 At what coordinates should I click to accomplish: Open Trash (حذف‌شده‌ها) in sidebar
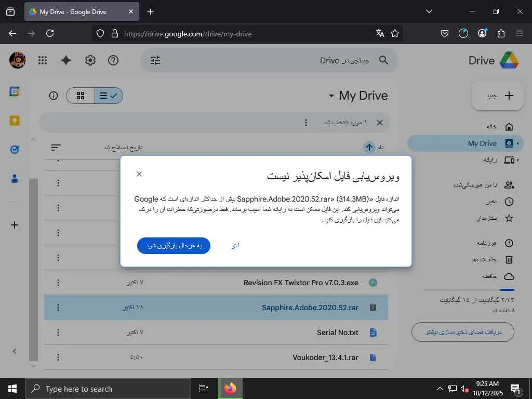coord(465,260)
